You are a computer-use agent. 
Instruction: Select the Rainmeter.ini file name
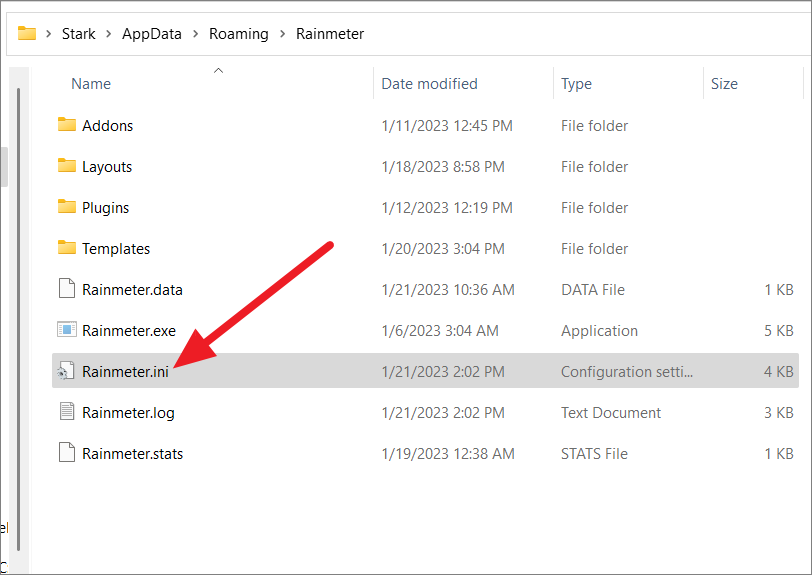[x=125, y=371]
